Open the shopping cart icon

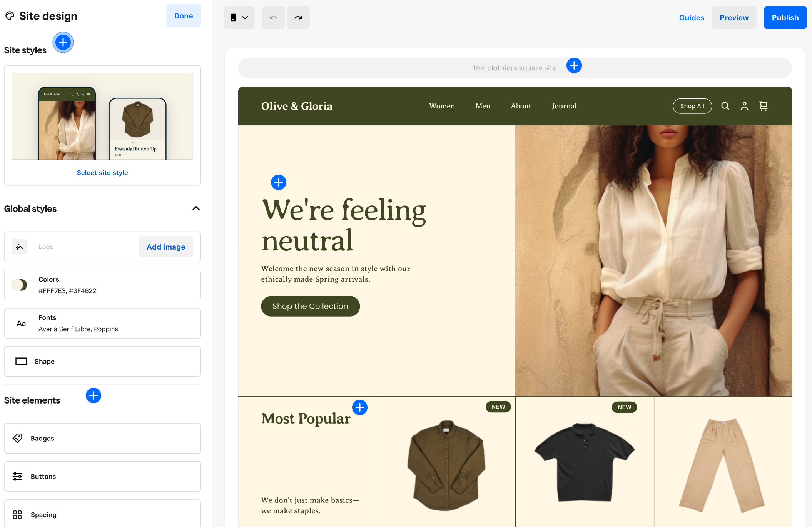click(x=764, y=106)
